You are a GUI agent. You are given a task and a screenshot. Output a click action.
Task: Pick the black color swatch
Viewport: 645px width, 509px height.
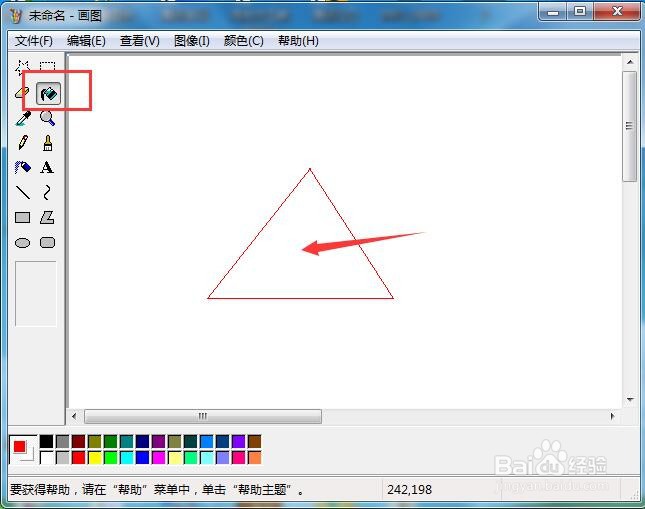pyautogui.click(x=46, y=442)
